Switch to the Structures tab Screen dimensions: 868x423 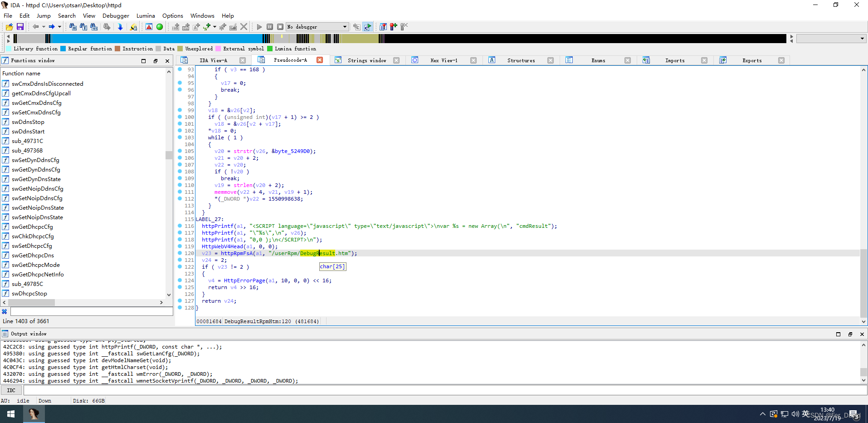click(x=521, y=60)
